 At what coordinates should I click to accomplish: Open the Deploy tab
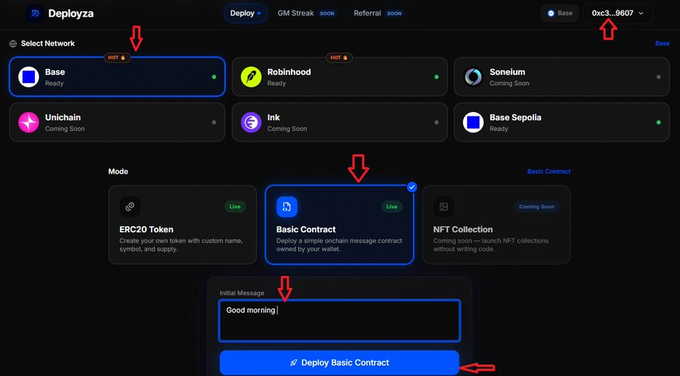click(x=245, y=13)
